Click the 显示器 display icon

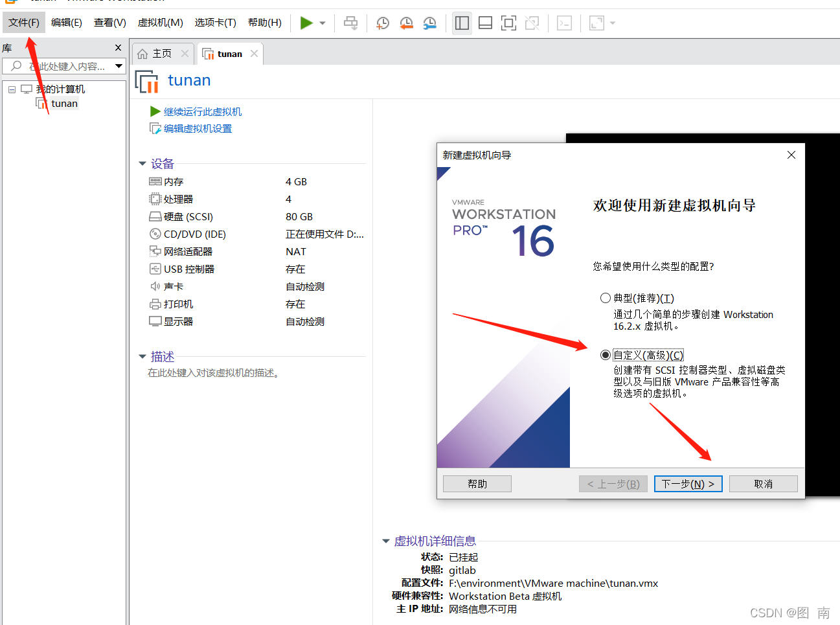tap(155, 321)
